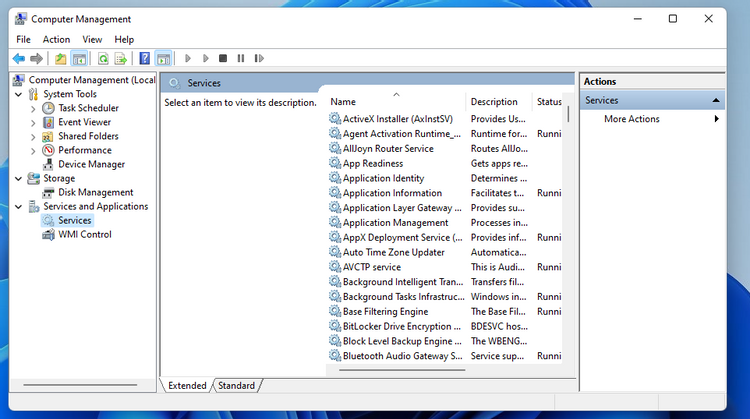Open the File menu
The width and height of the screenshot is (750, 419).
coord(23,39)
